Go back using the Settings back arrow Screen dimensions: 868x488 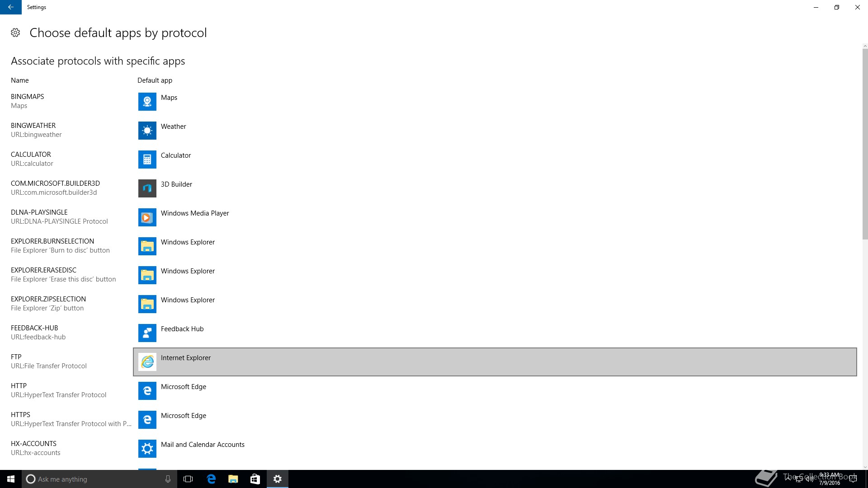[10, 7]
